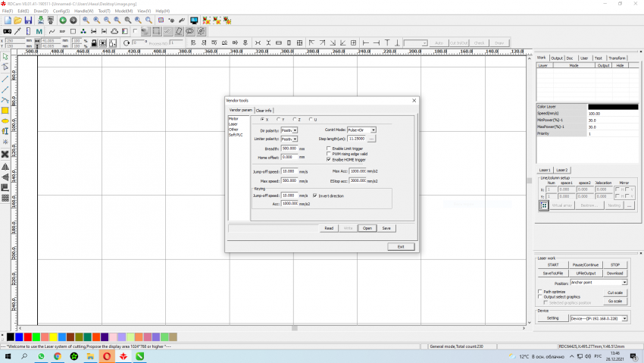The image size is (644, 363).
Task: Click the green M text icon
Action: 39,32
